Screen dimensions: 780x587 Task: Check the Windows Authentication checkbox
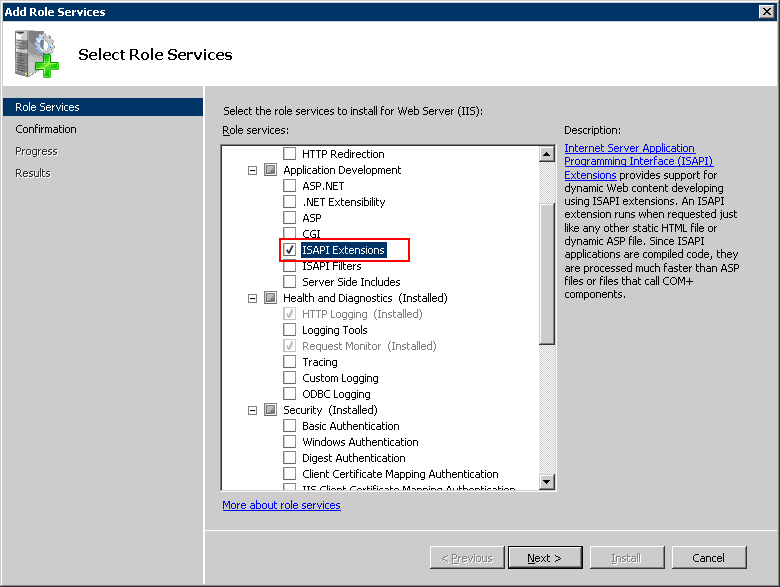[290, 441]
